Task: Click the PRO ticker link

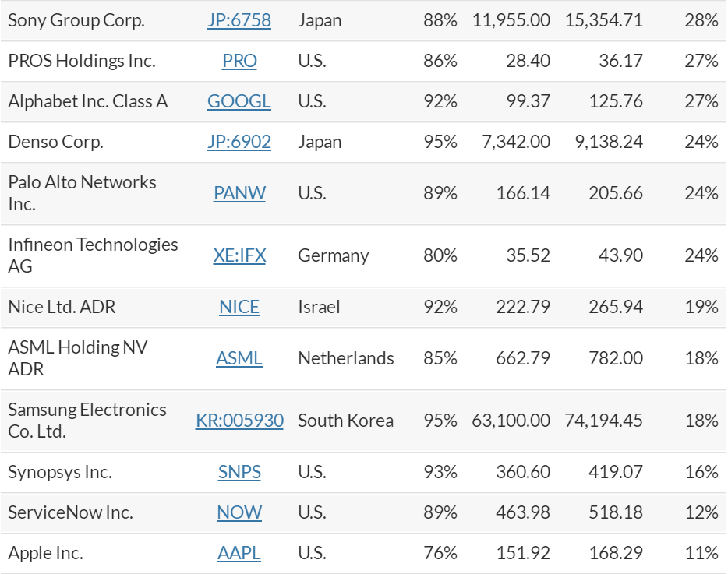Action: (x=239, y=61)
